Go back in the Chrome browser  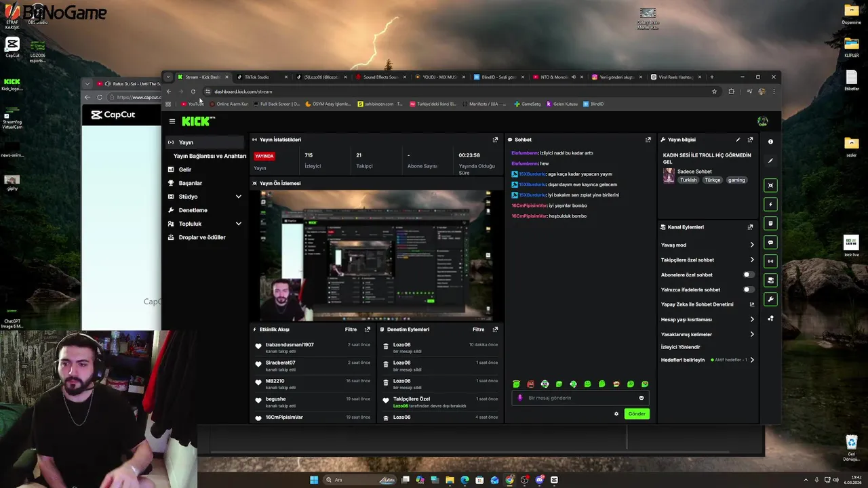point(169,91)
